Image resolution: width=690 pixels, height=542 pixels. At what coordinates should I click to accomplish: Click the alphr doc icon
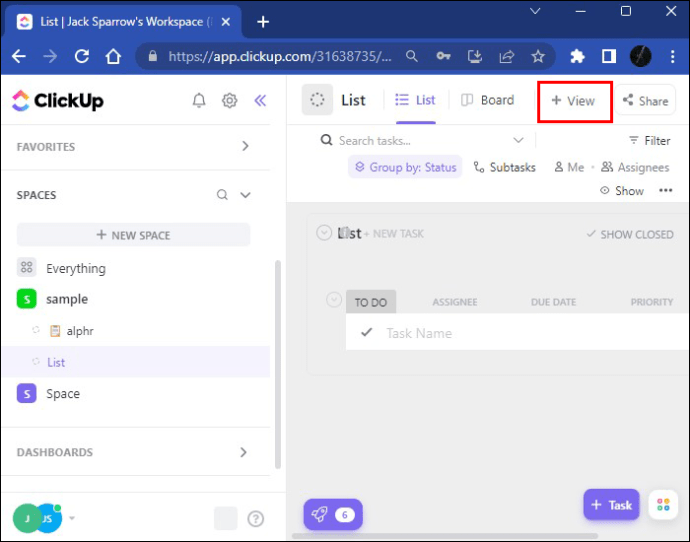click(55, 330)
